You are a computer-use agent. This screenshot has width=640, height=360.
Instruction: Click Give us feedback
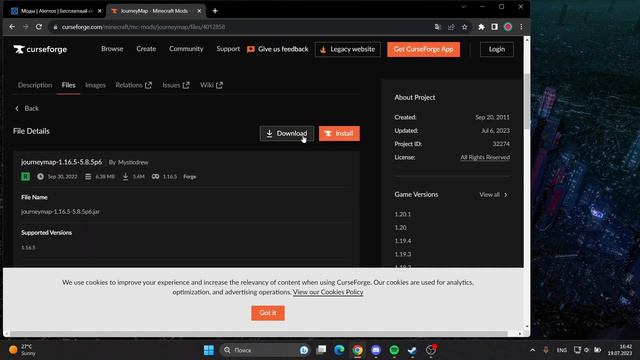click(278, 49)
